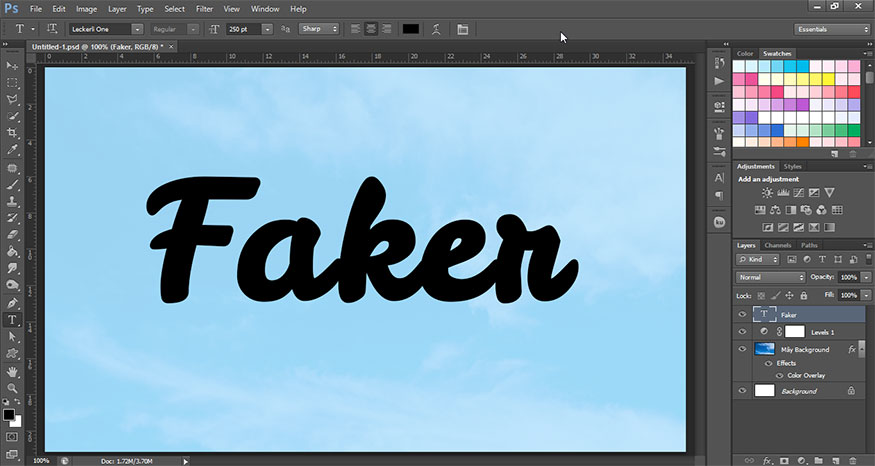Switch to the Channels tab
The height and width of the screenshot is (466, 875).
[778, 245]
